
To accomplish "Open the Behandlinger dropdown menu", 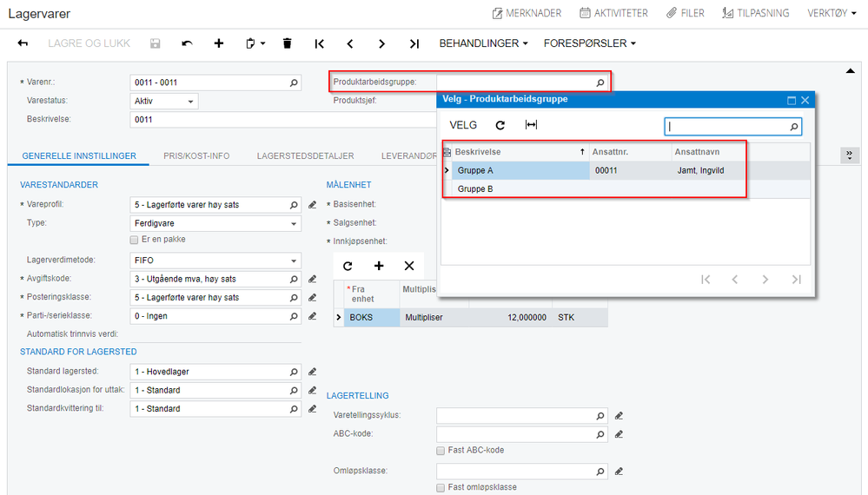I will [483, 43].
